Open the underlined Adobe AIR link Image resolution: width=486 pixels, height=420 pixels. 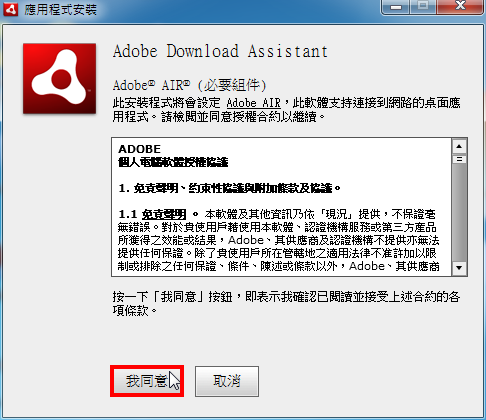[253, 103]
